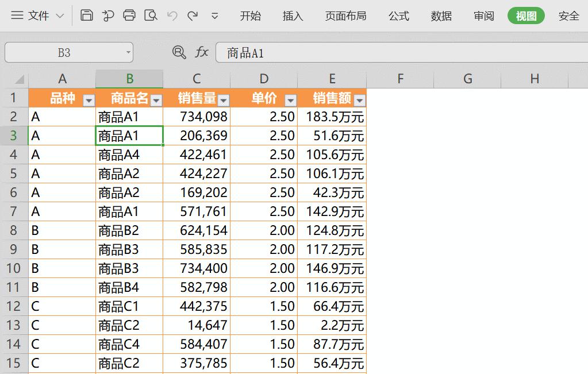Screen dimensions: 588x374
Task: Click the Save icon on the quick access toolbar
Action: pyautogui.click(x=86, y=15)
